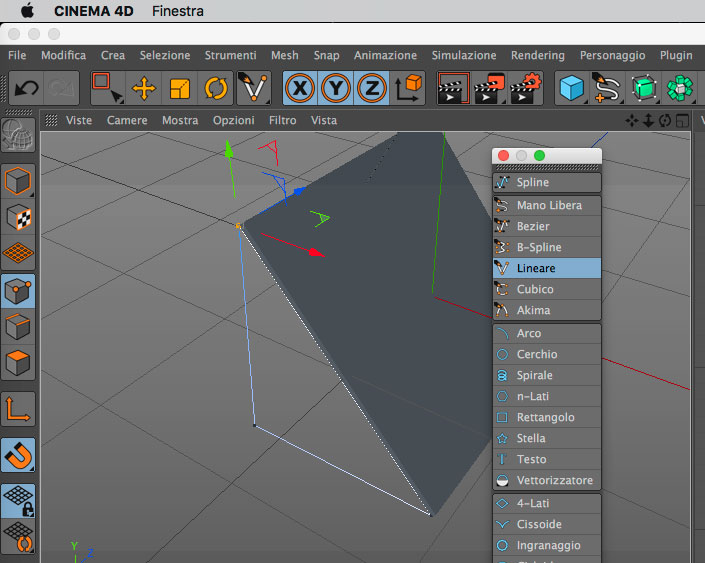Image resolution: width=705 pixels, height=563 pixels.
Task: Click the Make Editable globe icon
Action: click(18, 135)
